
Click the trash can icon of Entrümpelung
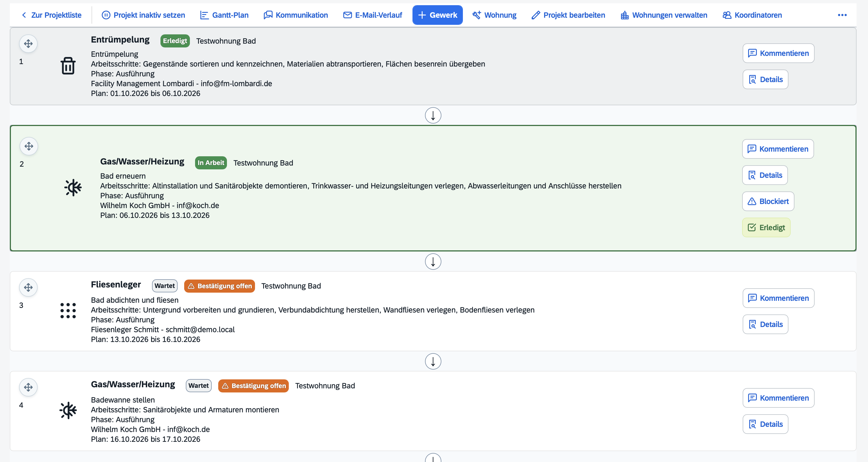68,65
